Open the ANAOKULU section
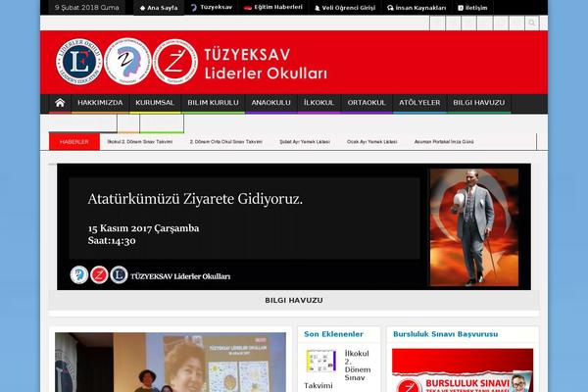This screenshot has height=392, width=588. click(271, 103)
